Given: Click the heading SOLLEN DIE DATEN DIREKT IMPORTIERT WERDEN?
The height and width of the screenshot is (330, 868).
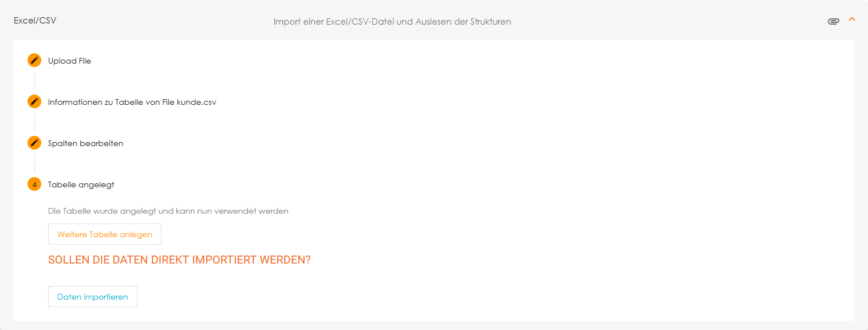Looking at the screenshot, I should (179, 260).
